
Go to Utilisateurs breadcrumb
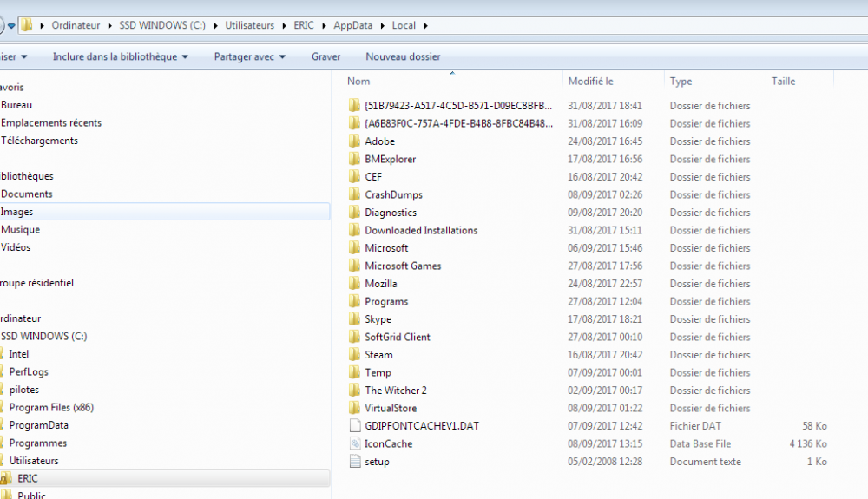coord(250,25)
